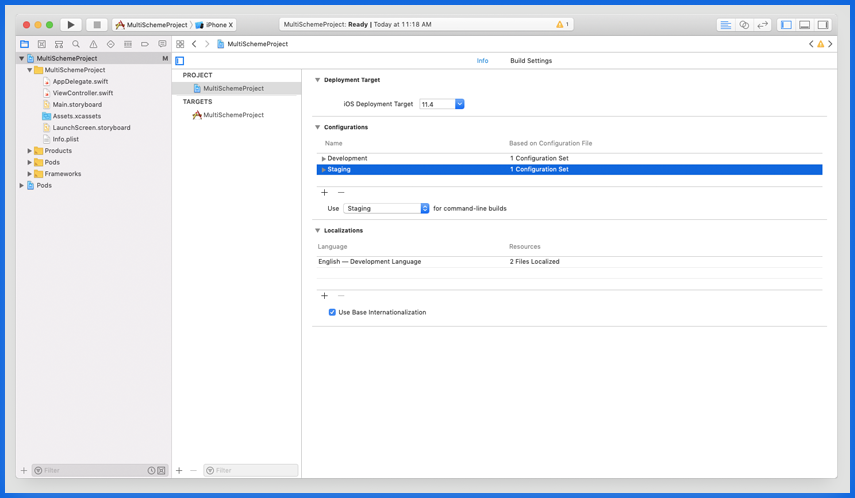Add a target with plus button
855x498 pixels.
click(x=179, y=471)
